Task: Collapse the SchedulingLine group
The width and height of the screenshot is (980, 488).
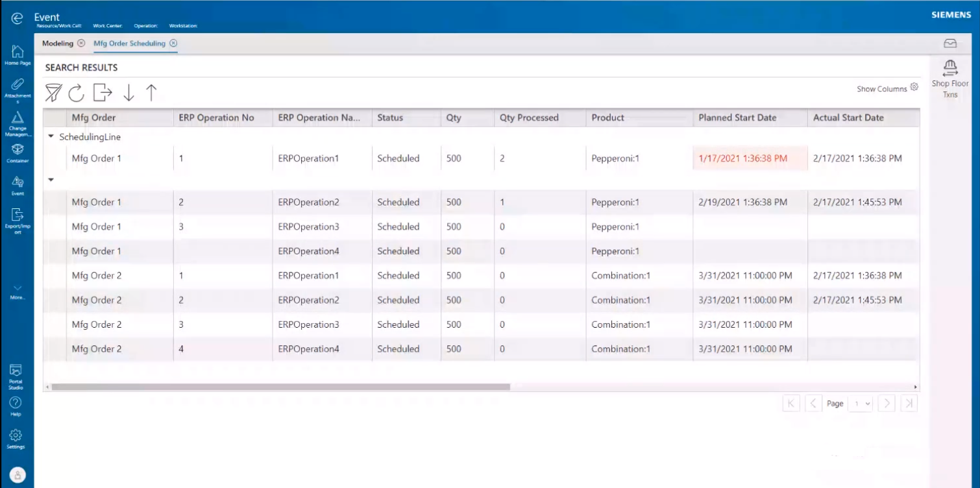Action: [50, 137]
